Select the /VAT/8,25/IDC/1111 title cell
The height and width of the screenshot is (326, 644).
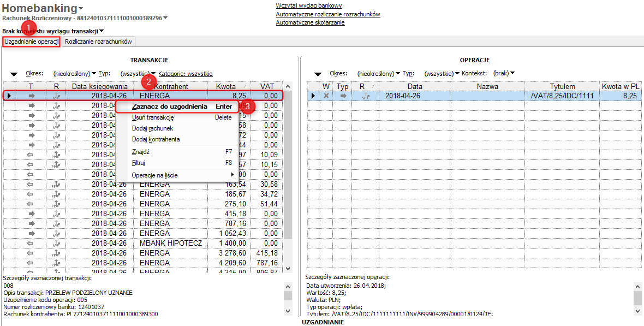[x=562, y=96]
